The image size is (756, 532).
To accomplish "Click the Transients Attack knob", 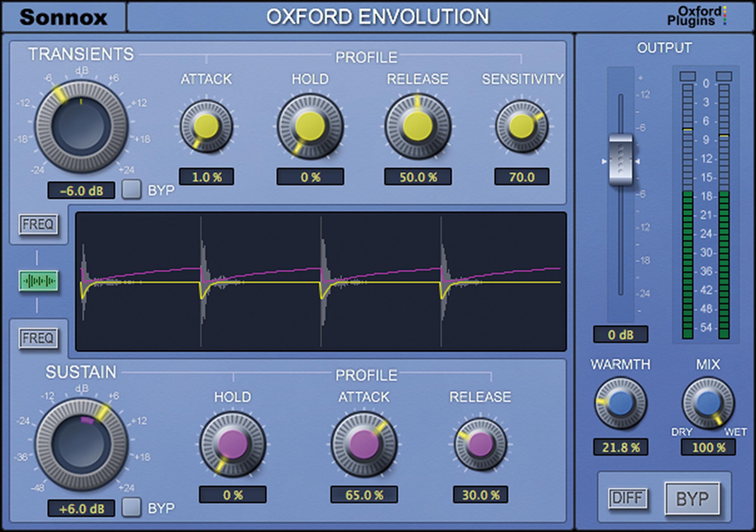I will [x=206, y=126].
